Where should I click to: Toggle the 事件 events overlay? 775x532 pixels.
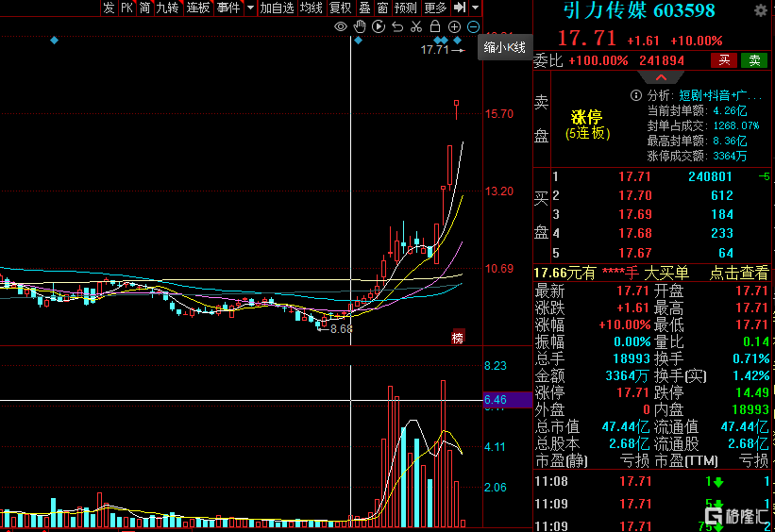(x=228, y=8)
